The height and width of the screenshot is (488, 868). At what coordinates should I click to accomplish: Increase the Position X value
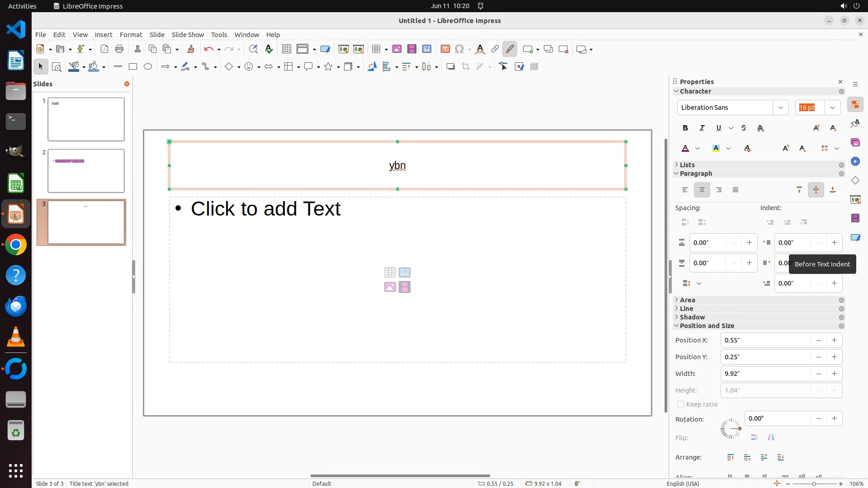click(834, 340)
